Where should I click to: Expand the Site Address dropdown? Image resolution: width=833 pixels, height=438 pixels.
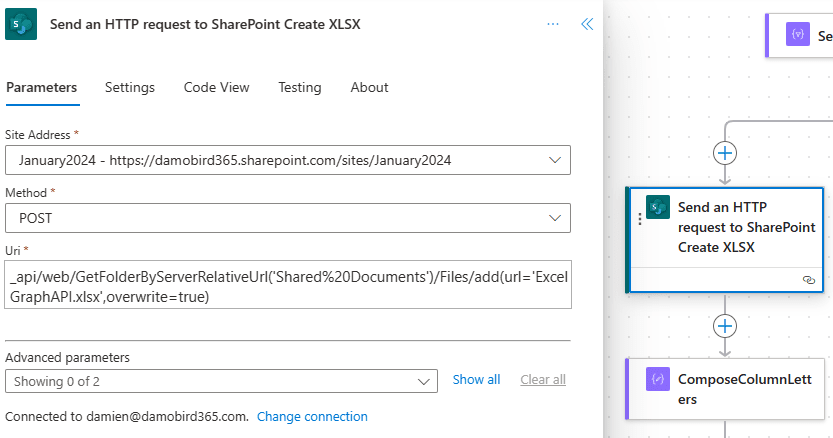point(555,160)
